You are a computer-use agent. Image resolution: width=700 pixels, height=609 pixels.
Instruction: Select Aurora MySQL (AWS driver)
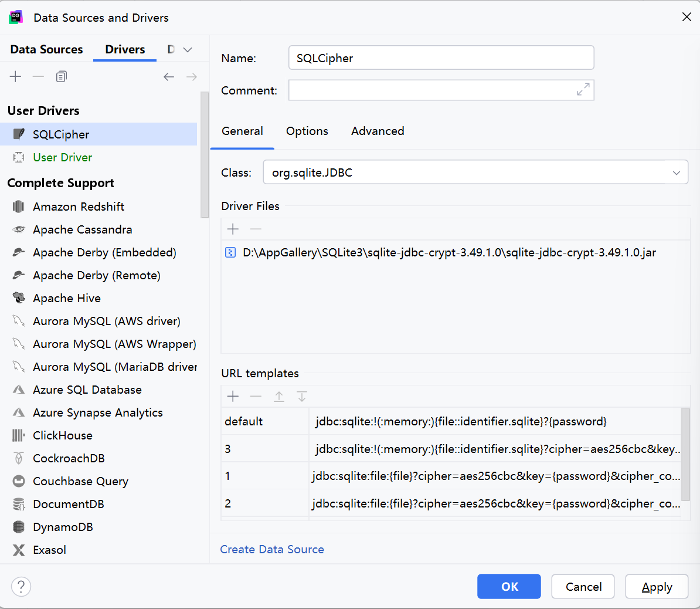98,321
